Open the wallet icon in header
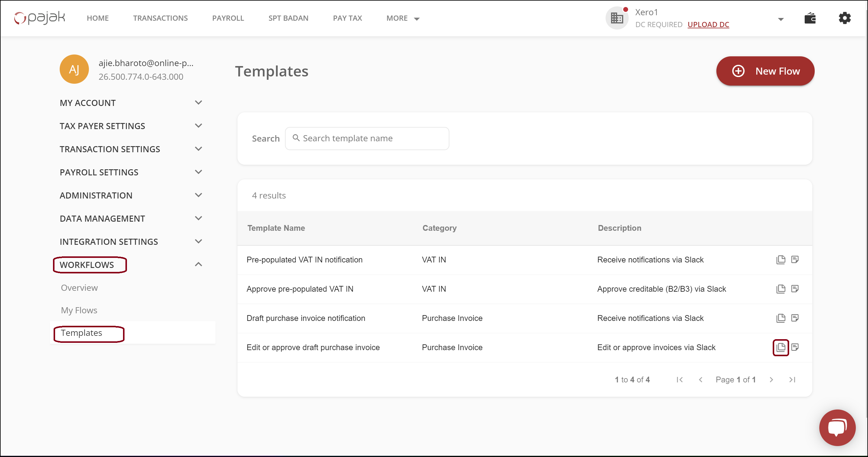 (810, 18)
